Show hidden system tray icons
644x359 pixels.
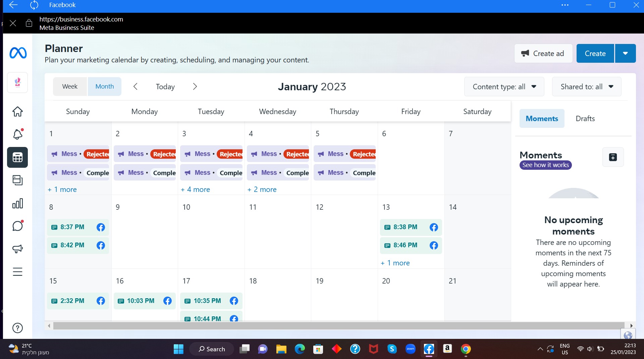(540, 349)
